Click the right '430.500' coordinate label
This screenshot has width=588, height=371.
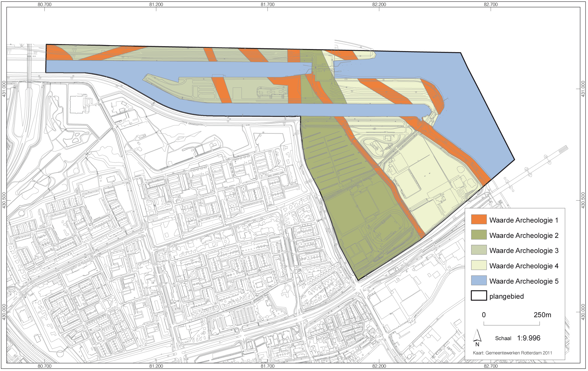pyautogui.click(x=583, y=200)
